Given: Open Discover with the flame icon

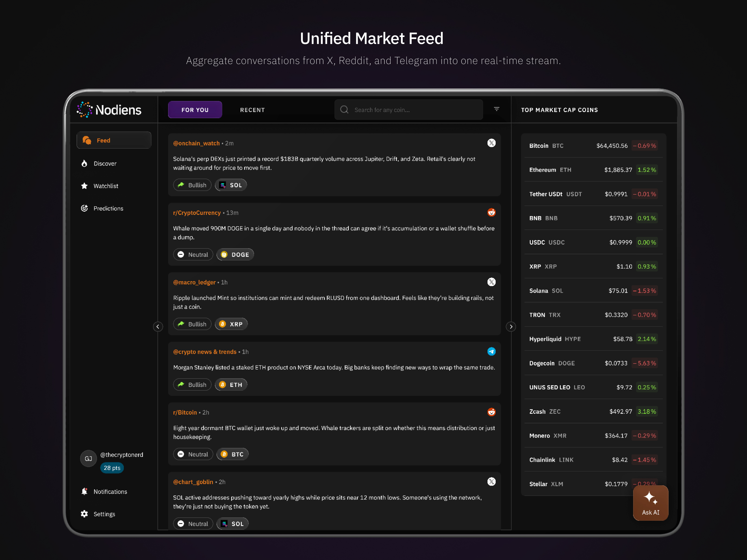Looking at the screenshot, I should (99, 163).
